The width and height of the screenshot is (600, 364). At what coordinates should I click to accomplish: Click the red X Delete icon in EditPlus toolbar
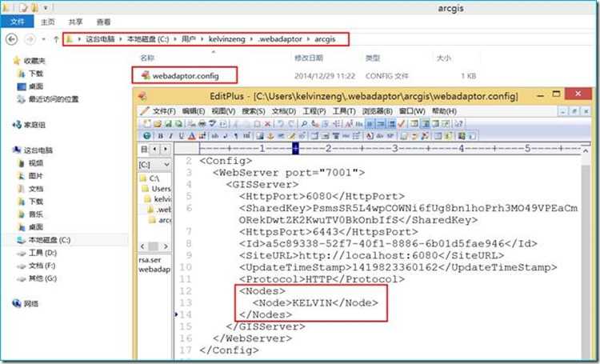tap(267, 124)
